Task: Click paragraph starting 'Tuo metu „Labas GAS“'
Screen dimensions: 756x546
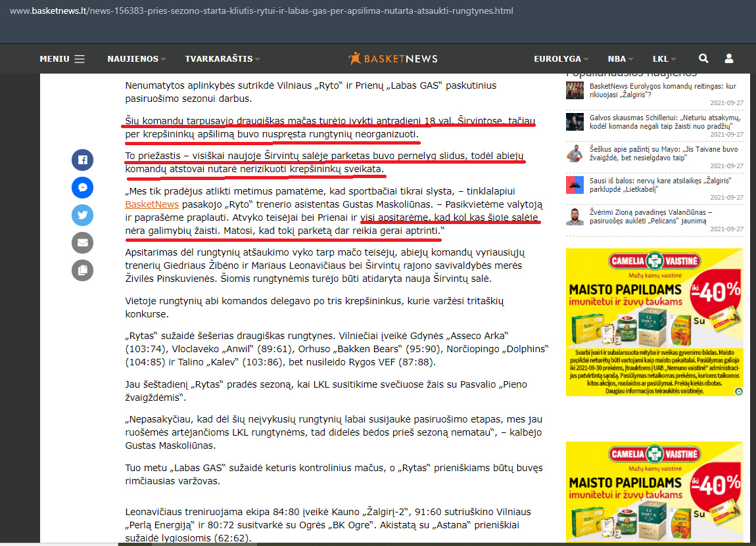Action: tap(334, 474)
